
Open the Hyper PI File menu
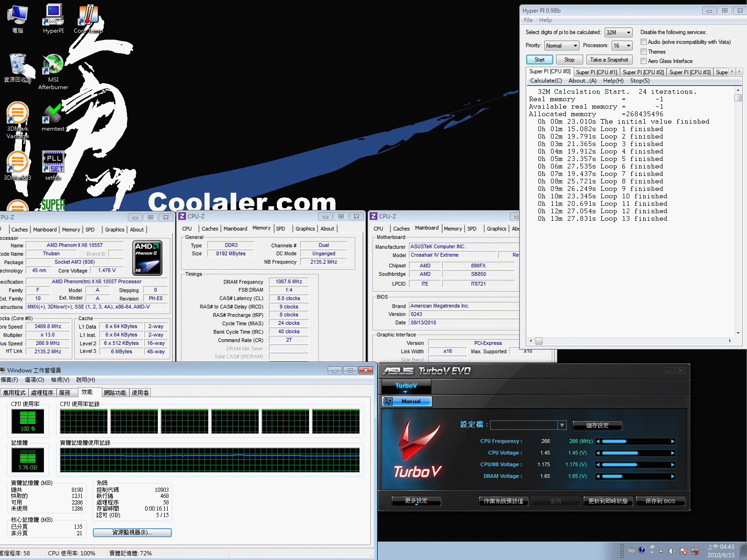[528, 20]
